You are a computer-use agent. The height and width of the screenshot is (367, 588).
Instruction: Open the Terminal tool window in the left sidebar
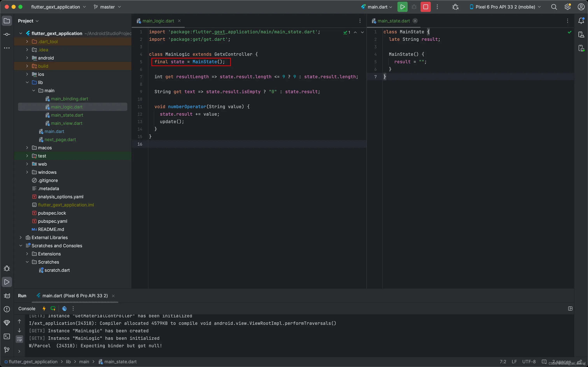click(x=7, y=336)
